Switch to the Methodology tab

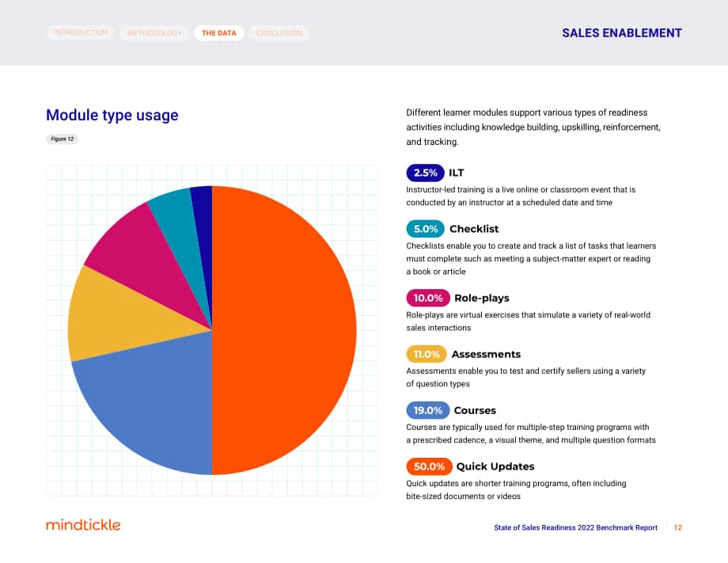[x=154, y=33]
